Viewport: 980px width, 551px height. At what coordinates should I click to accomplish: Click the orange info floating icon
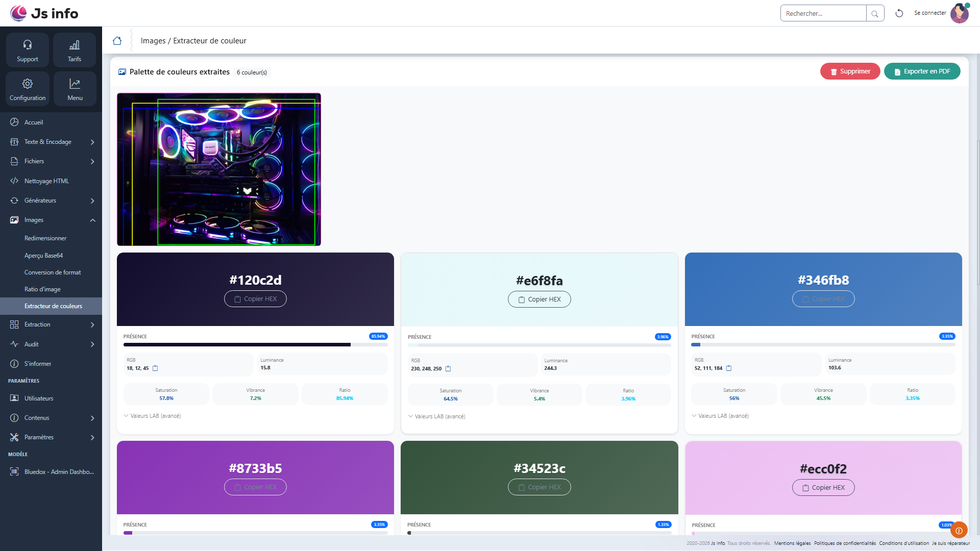pyautogui.click(x=959, y=531)
